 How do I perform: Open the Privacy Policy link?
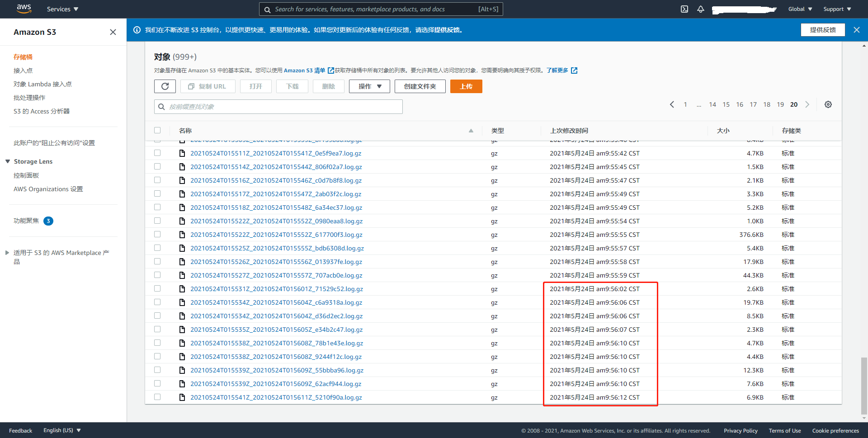[741, 431]
